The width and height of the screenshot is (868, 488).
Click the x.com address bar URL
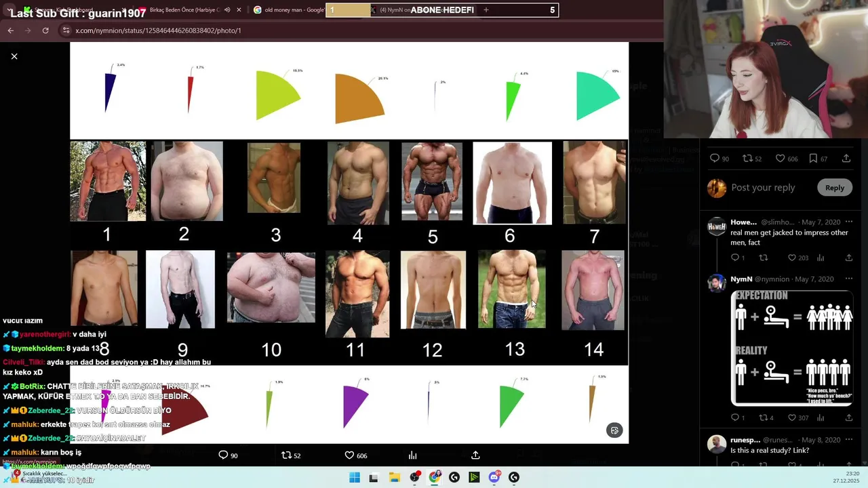[158, 30]
